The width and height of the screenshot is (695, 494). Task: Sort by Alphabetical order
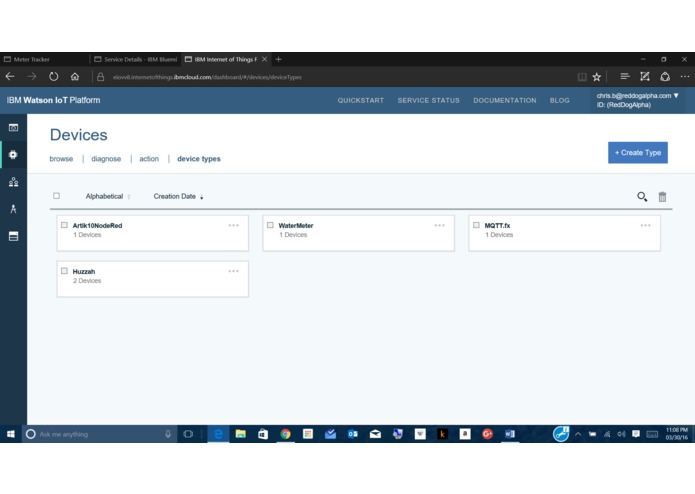[108, 196]
